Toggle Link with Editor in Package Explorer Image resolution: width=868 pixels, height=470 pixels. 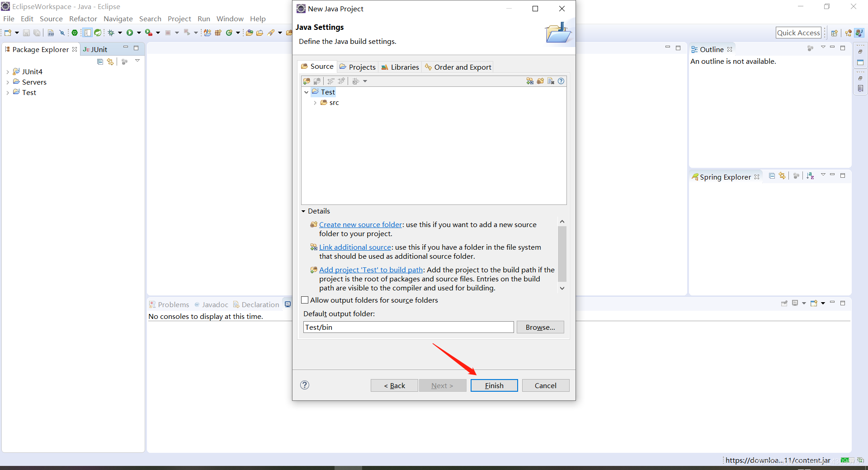coord(110,62)
